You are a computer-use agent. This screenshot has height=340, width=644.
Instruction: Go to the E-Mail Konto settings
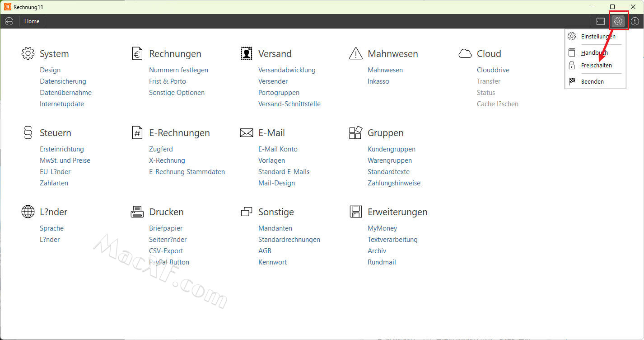click(x=278, y=149)
